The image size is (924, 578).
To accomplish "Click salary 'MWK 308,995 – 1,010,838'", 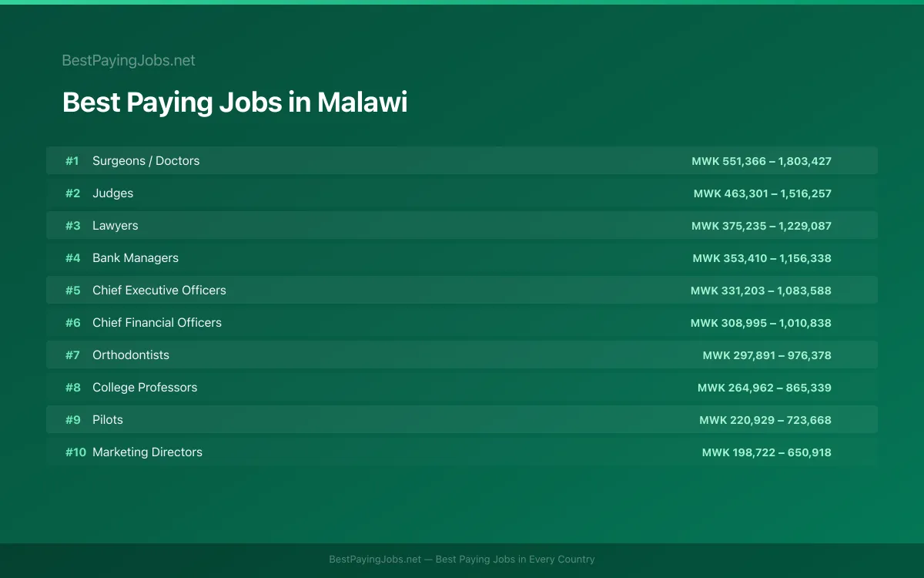I will (x=762, y=323).
